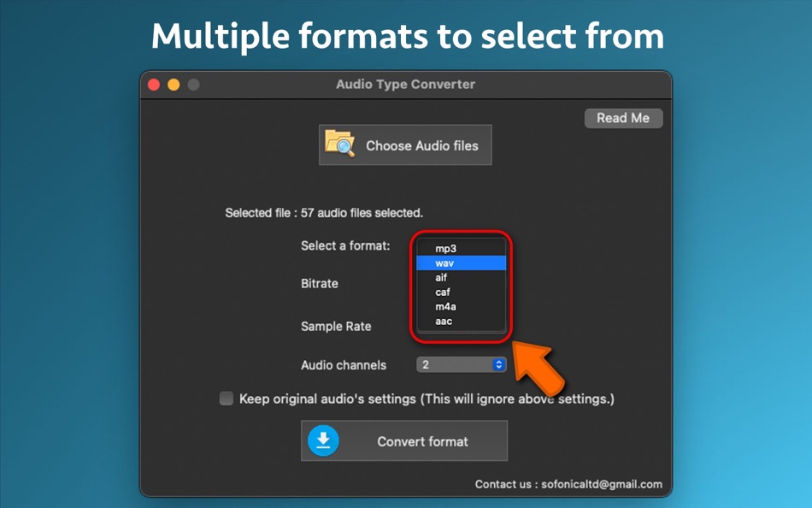Open the Audio channels dropdown

462,364
